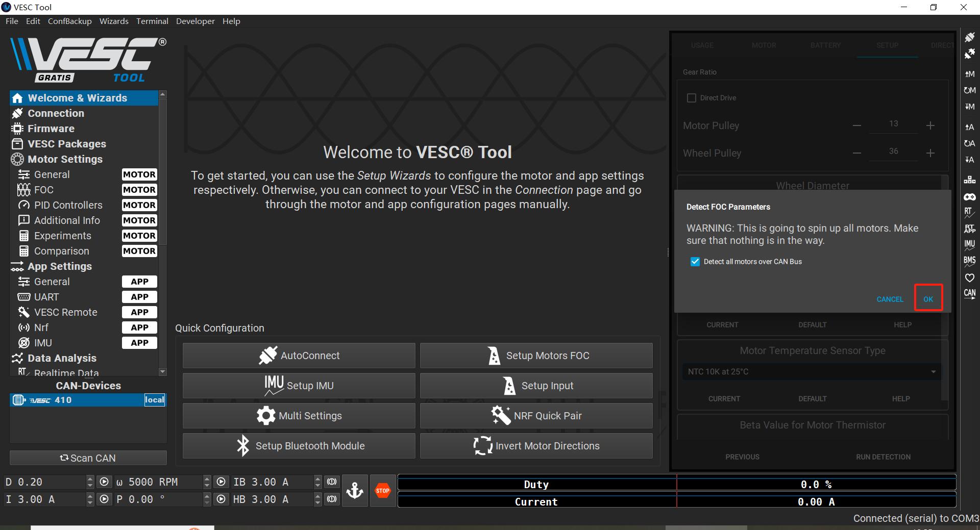Viewport: 980px width, 530px height.
Task: Click the Setup IMU button
Action: point(299,386)
